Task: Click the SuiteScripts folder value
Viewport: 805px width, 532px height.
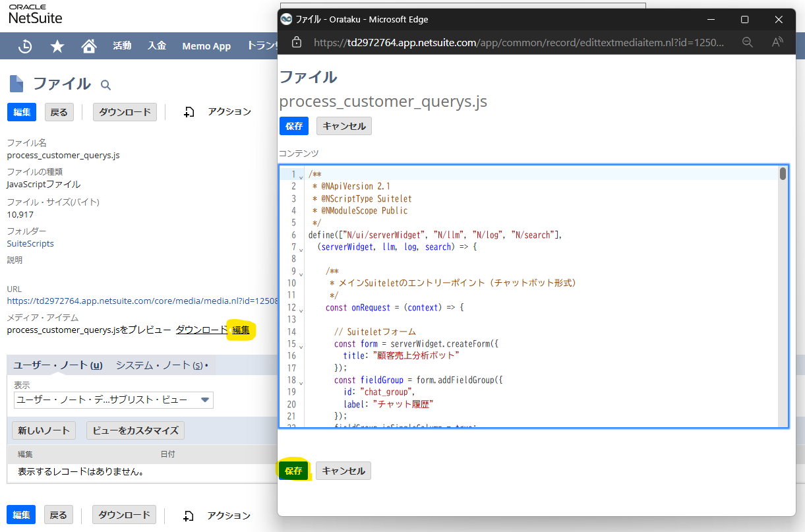Action: (30, 243)
